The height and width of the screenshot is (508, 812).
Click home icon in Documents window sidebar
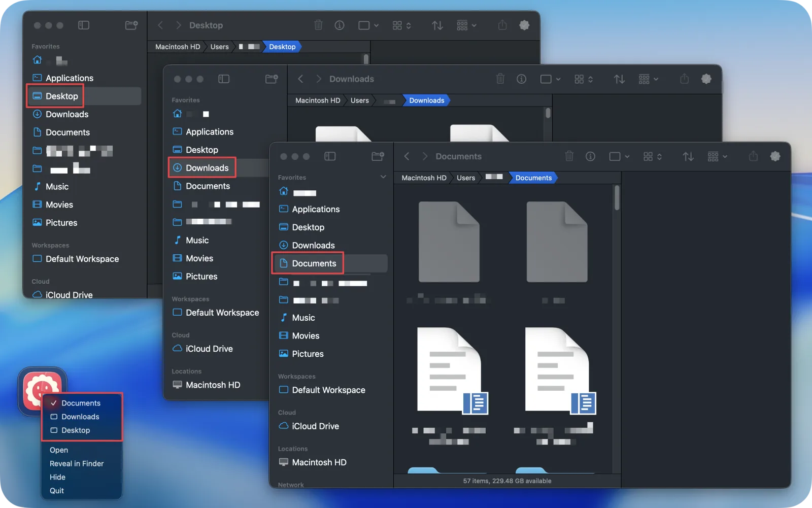(x=284, y=191)
